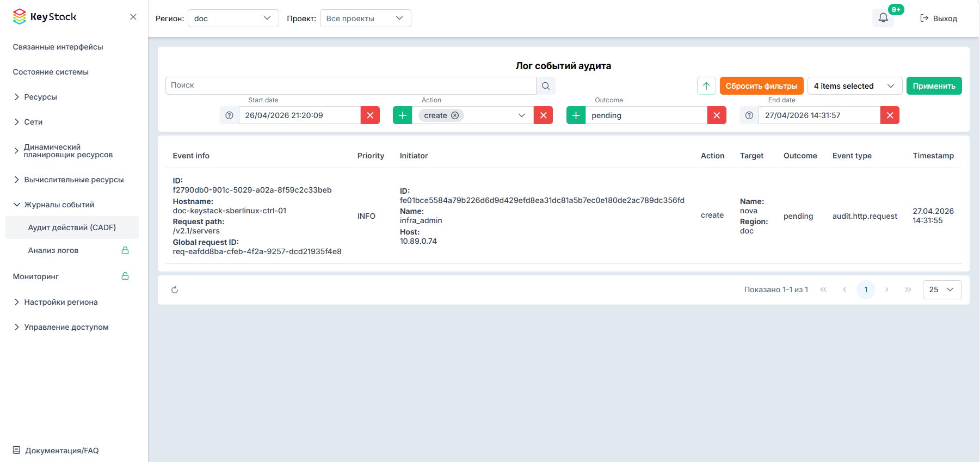The width and height of the screenshot is (980, 462).
Task: Remove the Outcome filter with red X
Action: (717, 115)
